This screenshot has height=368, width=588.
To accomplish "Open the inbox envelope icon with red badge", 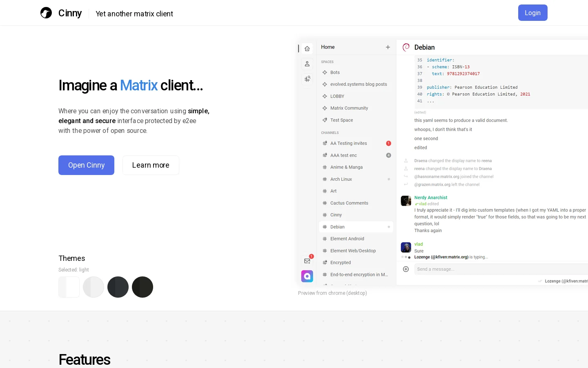I will pyautogui.click(x=307, y=261).
